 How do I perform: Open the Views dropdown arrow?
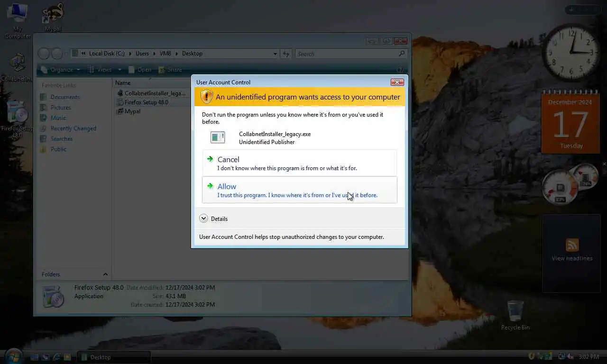(120, 70)
